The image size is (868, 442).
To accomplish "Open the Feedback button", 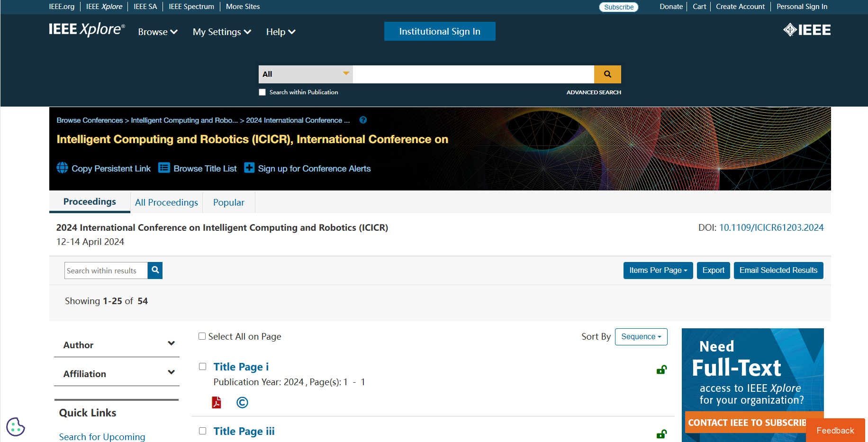I will coord(835,431).
